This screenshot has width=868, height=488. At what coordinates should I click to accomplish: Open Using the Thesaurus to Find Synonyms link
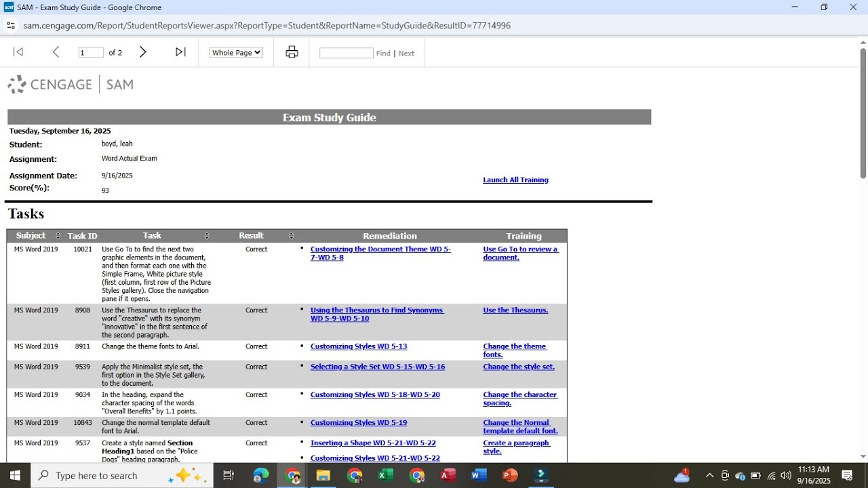[377, 314]
